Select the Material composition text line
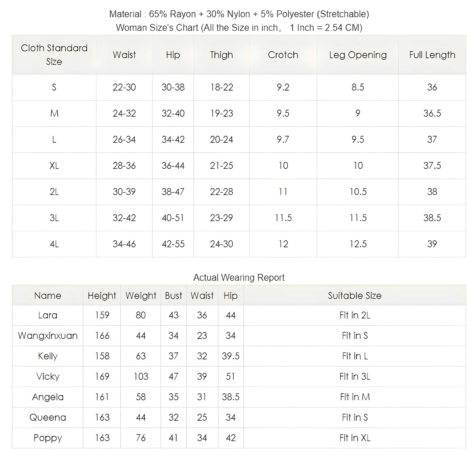 (239, 14)
